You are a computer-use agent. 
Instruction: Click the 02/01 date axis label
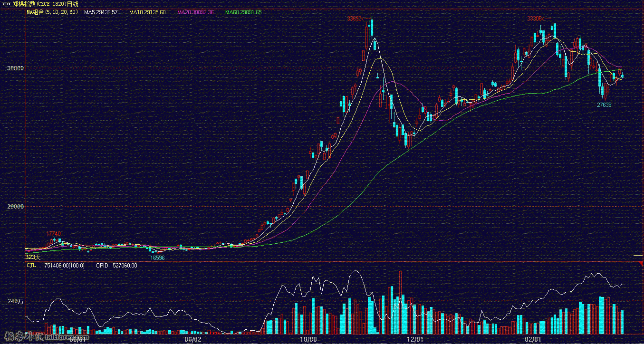click(x=533, y=339)
